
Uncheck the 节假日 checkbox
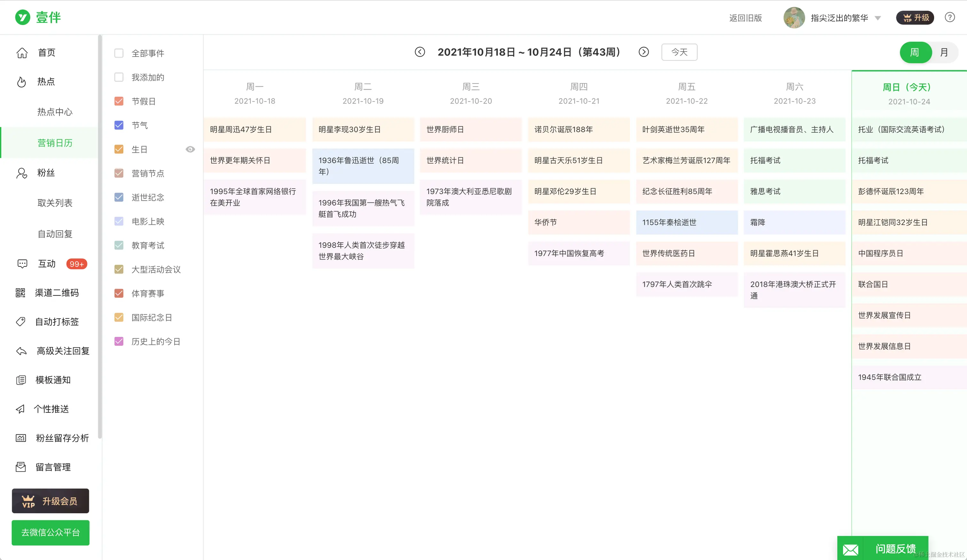(119, 101)
